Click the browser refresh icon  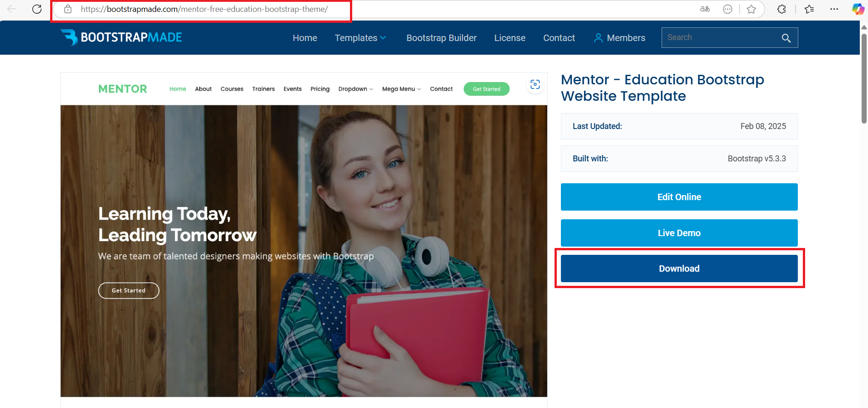click(37, 9)
